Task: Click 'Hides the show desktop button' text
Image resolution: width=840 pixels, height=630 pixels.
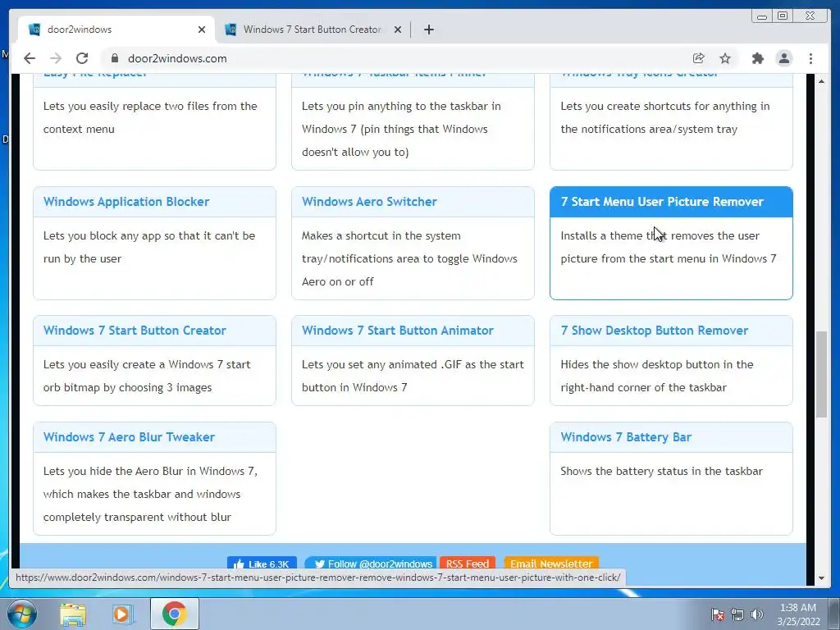Action: tap(657, 376)
